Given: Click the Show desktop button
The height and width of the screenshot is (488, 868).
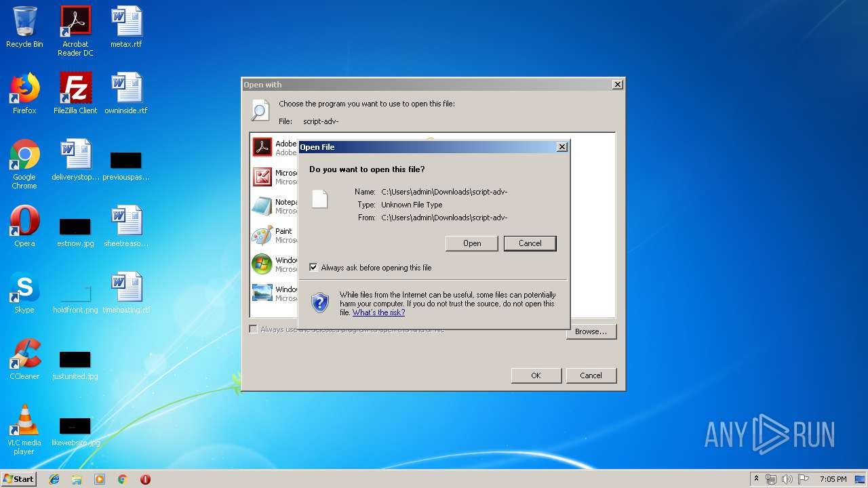Looking at the screenshot, I should click(x=861, y=479).
